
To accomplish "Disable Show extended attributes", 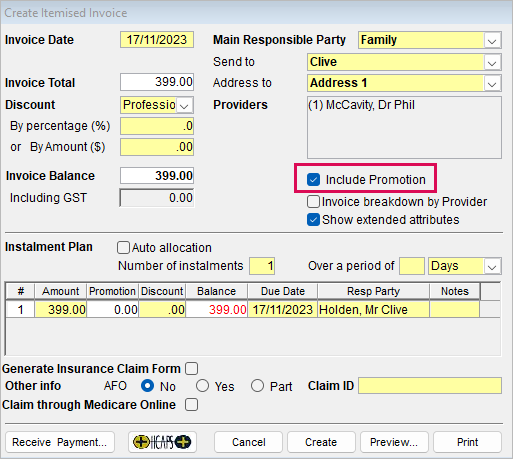I will [313, 220].
